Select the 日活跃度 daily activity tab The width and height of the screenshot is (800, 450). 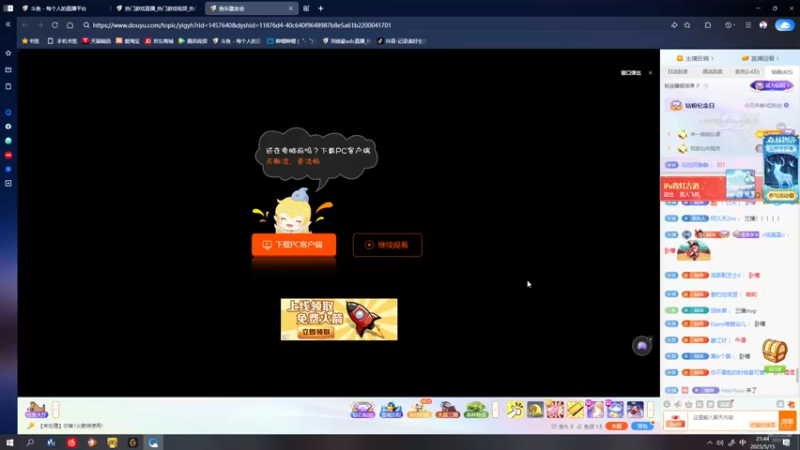[678, 72]
